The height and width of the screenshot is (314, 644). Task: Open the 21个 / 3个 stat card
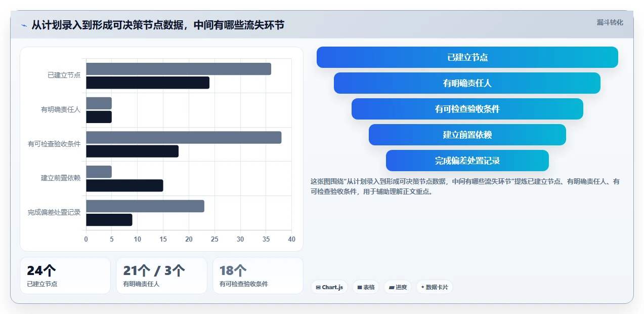point(161,276)
